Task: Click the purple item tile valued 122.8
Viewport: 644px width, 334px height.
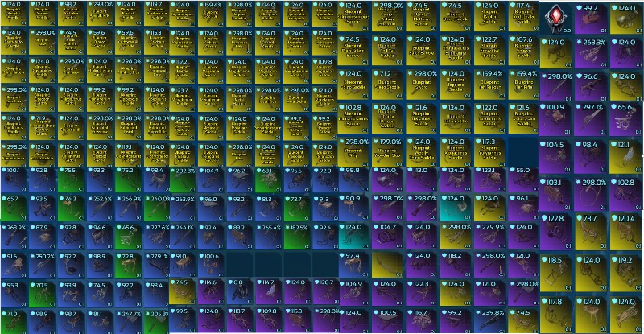Action: pyautogui.click(x=555, y=233)
